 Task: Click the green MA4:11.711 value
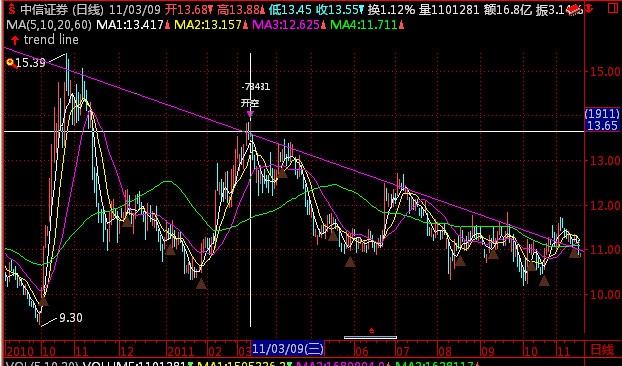(364, 25)
